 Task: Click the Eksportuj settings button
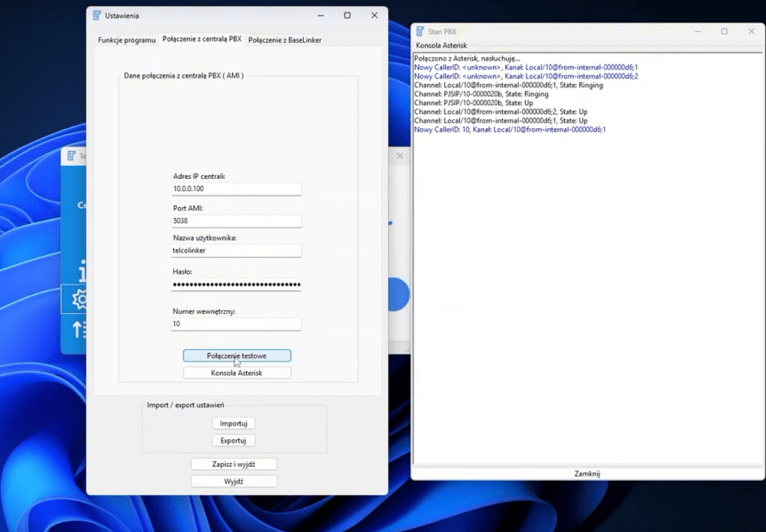click(x=233, y=441)
